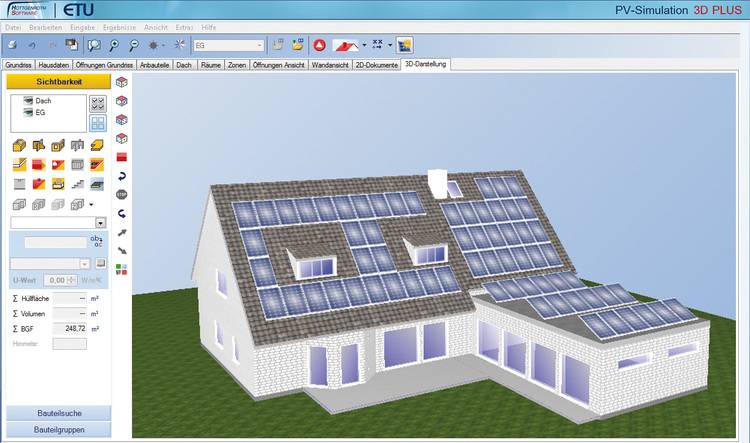
Task: Click the Bauteilgruppen button
Action: pyautogui.click(x=59, y=429)
